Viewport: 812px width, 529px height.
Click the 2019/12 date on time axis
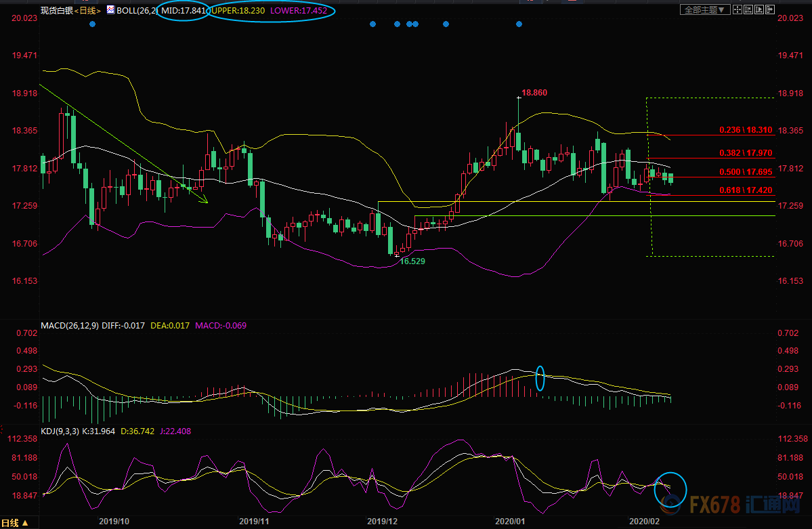coord(383,521)
